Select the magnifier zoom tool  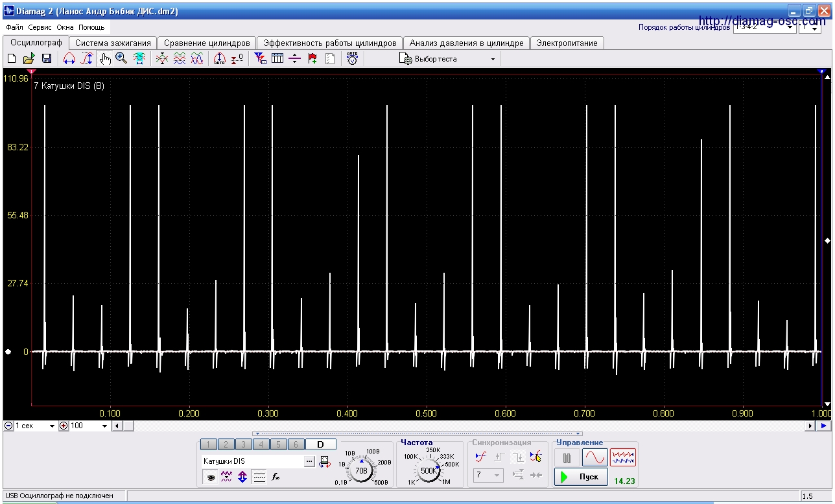(121, 59)
